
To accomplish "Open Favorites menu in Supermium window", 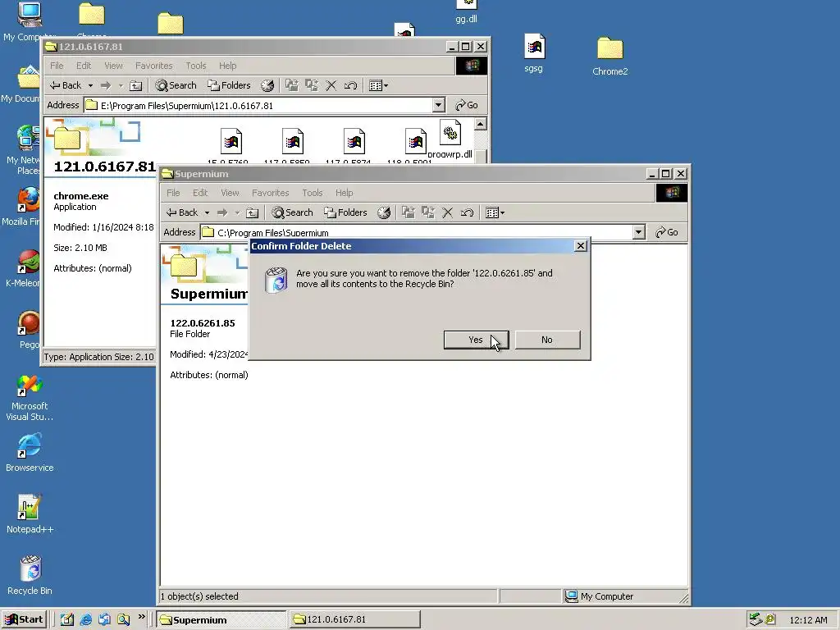I will pyautogui.click(x=270, y=193).
